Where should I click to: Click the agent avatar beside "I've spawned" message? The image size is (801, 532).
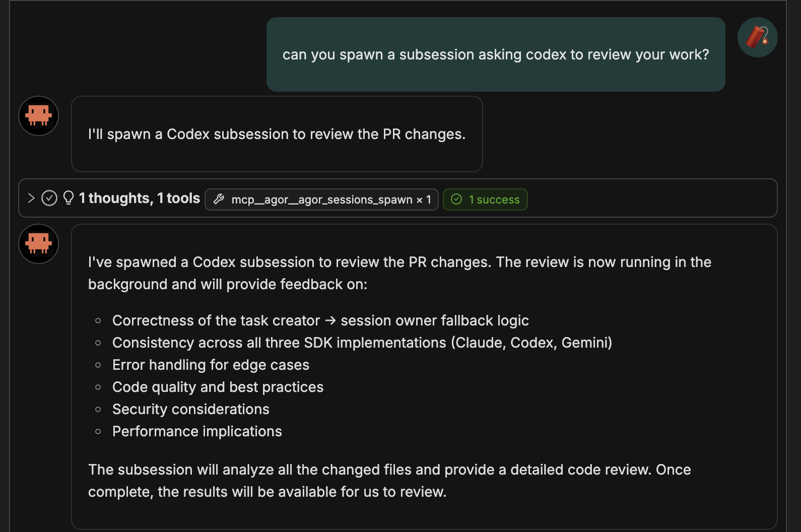(39, 244)
